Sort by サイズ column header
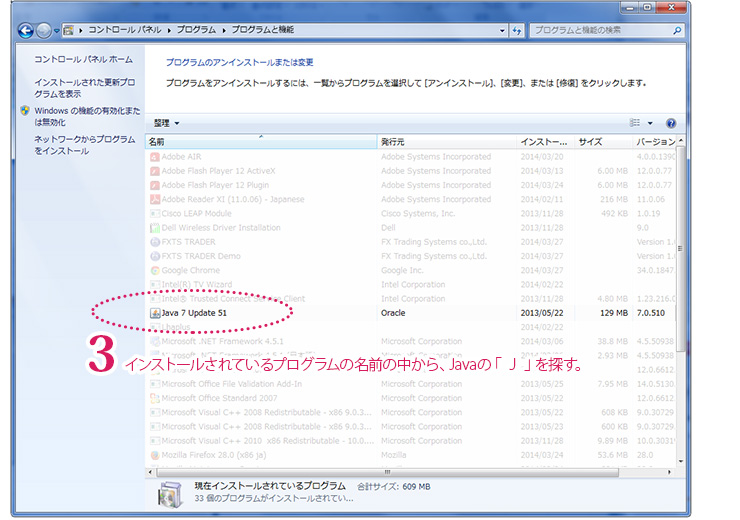The width and height of the screenshot is (740, 520). click(603, 142)
